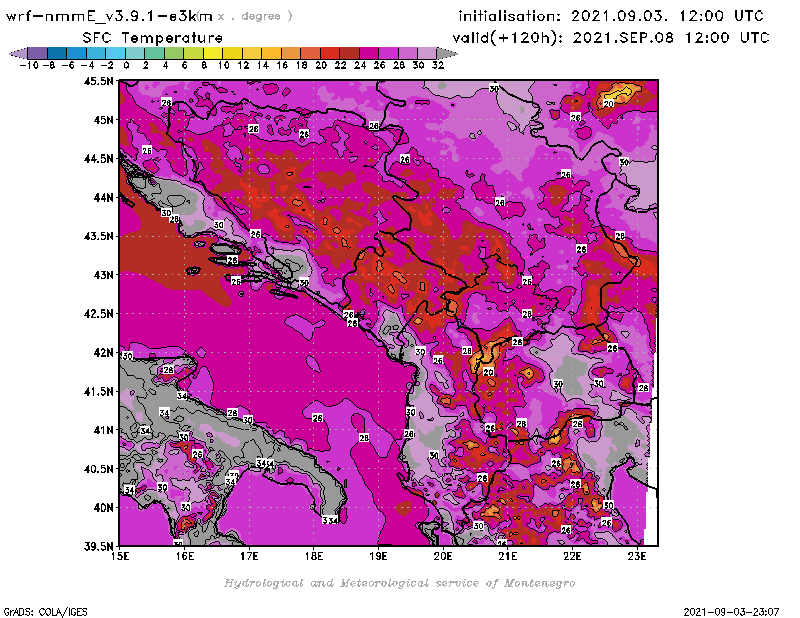Click the '17E' longitude label
The image size is (800, 618).
click(x=249, y=556)
